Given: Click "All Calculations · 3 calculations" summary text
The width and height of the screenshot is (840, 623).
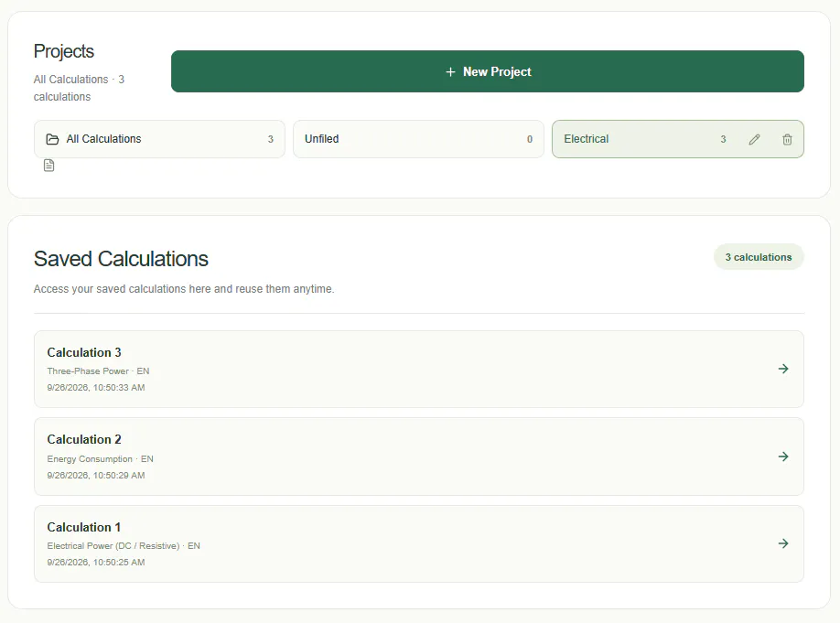Looking at the screenshot, I should click(x=79, y=88).
